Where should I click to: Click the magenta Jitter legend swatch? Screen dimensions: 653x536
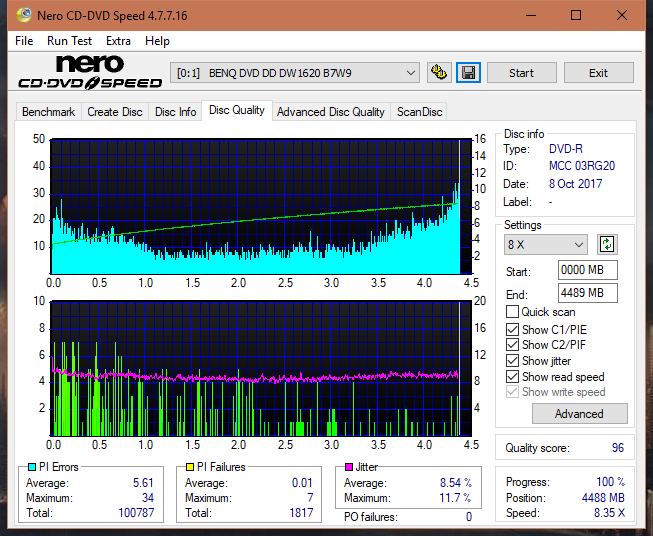pos(349,467)
